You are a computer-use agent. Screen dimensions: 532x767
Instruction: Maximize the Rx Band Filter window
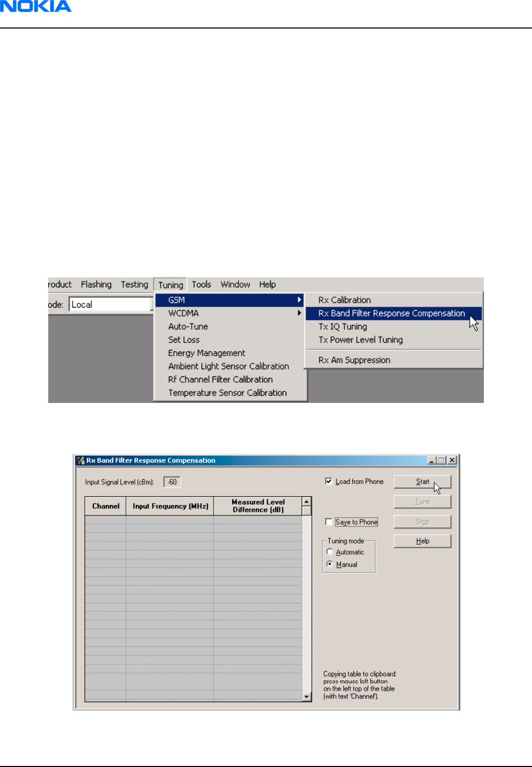click(x=441, y=460)
